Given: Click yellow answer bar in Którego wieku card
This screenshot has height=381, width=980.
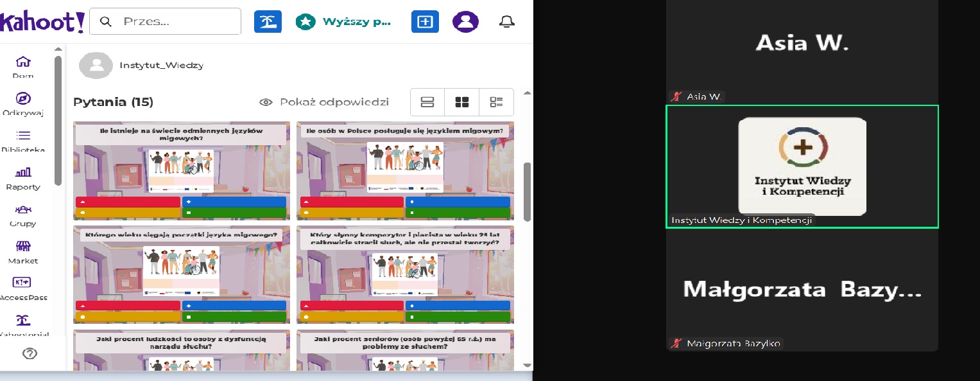Looking at the screenshot, I should 128,317.
